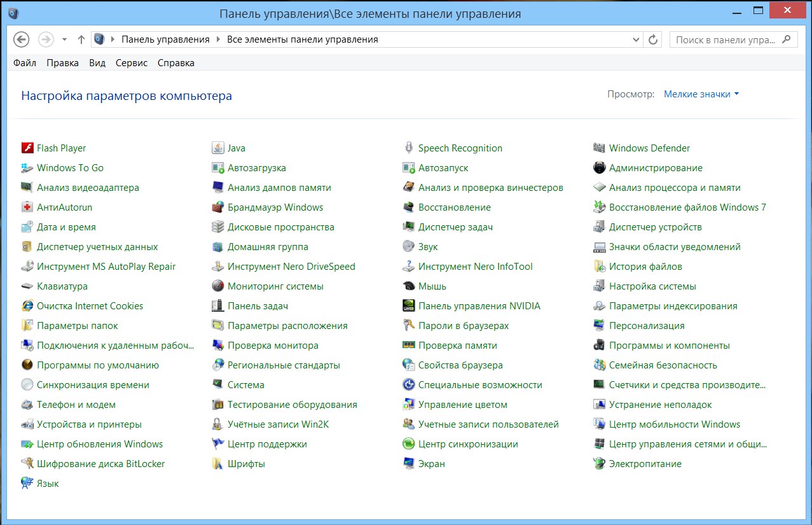Open the Speech Recognition microphone icon

pos(409,148)
